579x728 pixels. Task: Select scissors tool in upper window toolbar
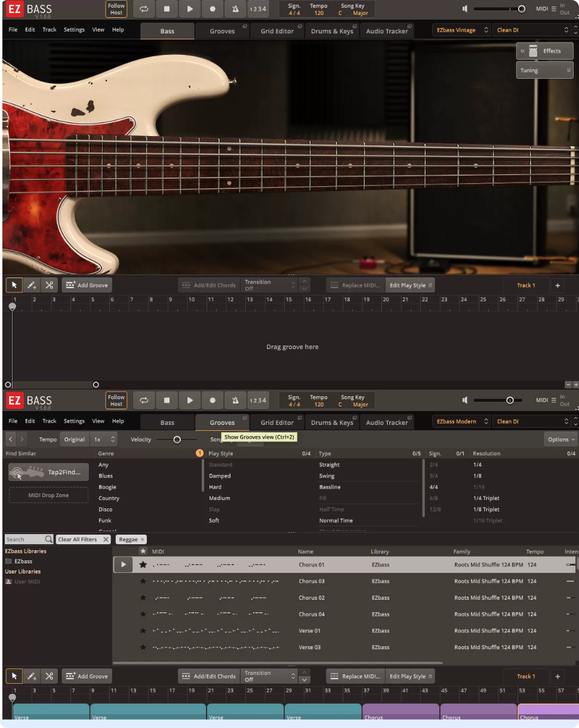(x=49, y=285)
